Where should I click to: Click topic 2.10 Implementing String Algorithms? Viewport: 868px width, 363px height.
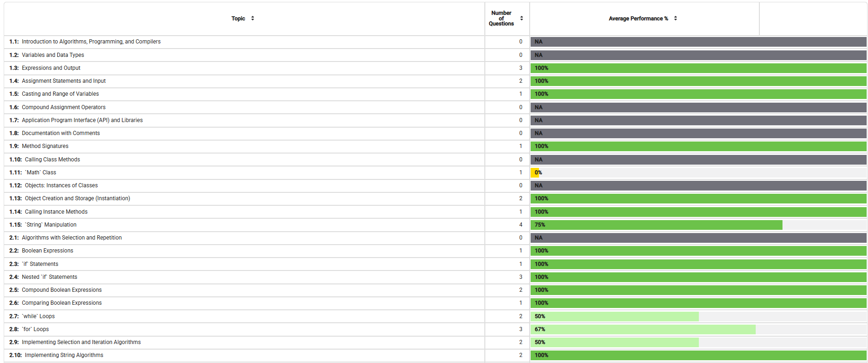point(64,355)
